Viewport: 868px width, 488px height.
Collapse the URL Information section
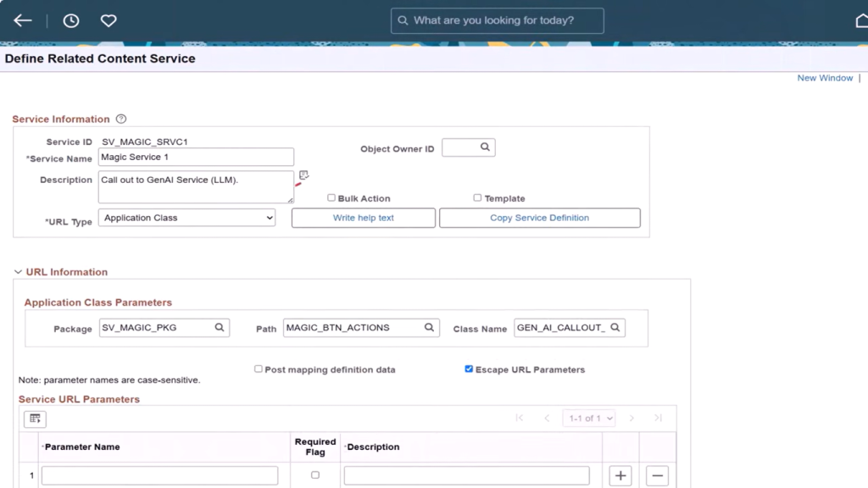pyautogui.click(x=19, y=272)
